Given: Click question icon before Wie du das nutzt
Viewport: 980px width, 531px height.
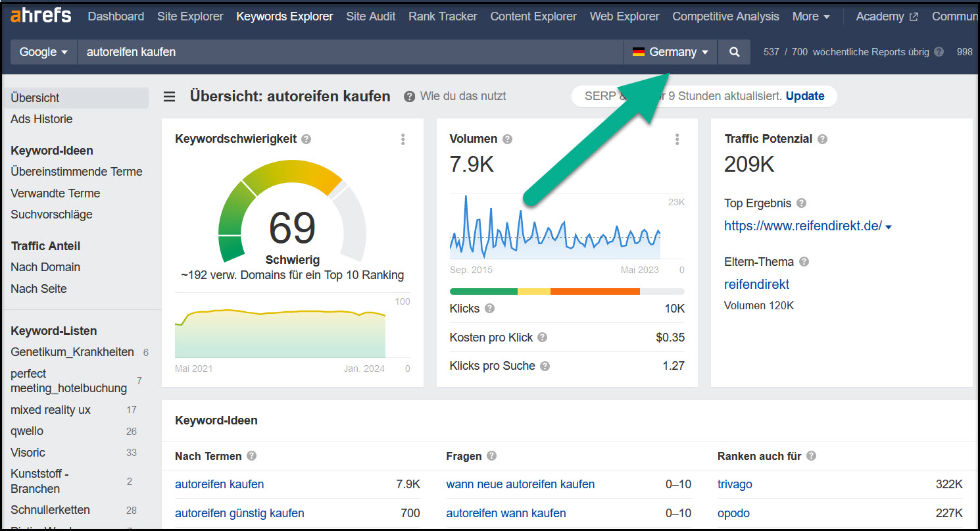Looking at the screenshot, I should coord(409,97).
